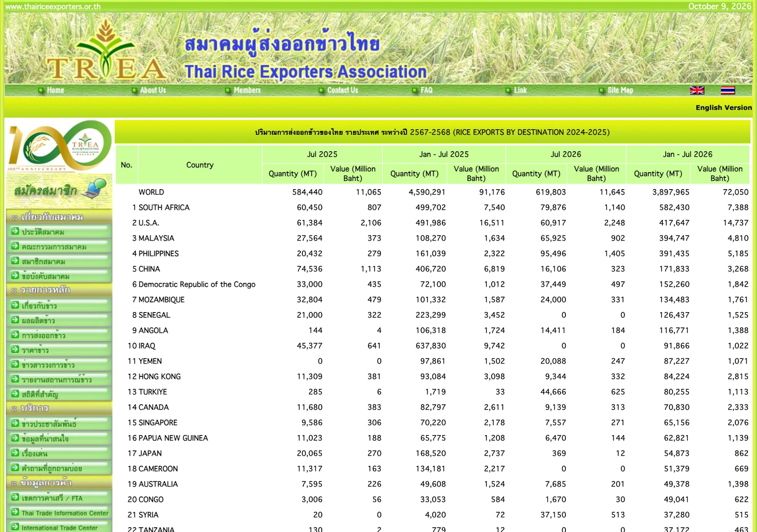The height and width of the screenshot is (532, 757).
Task: Open สมาชิกสมาคม sidebar item
Action: (x=59, y=261)
